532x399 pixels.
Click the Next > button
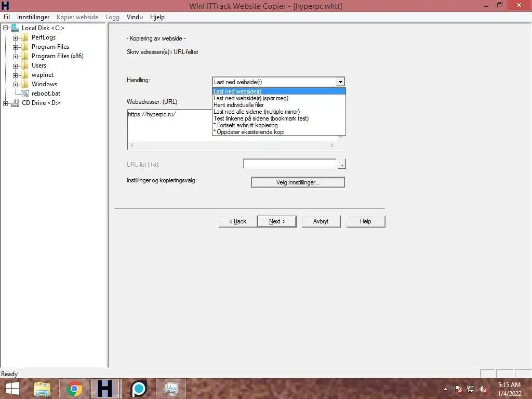277,221
